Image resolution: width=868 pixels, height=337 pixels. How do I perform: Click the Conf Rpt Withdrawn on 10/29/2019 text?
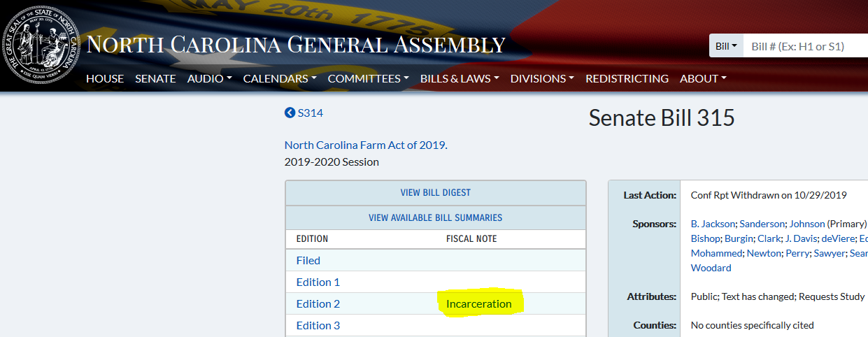tap(769, 195)
